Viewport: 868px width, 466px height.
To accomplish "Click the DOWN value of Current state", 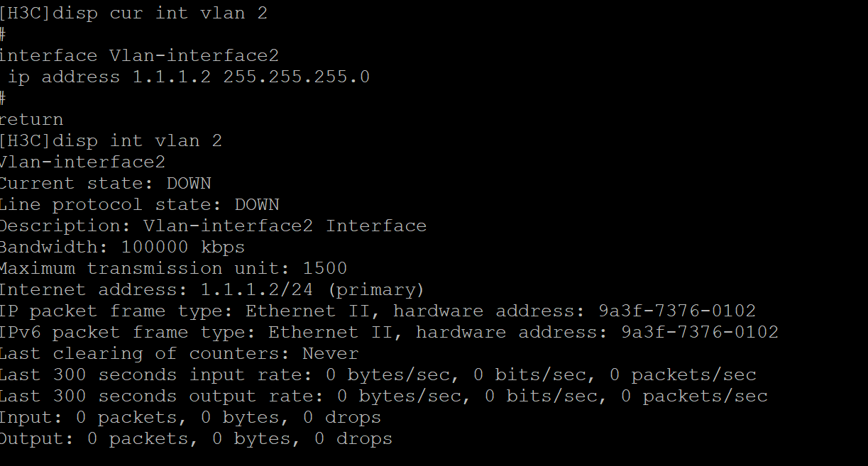I will click(189, 183).
